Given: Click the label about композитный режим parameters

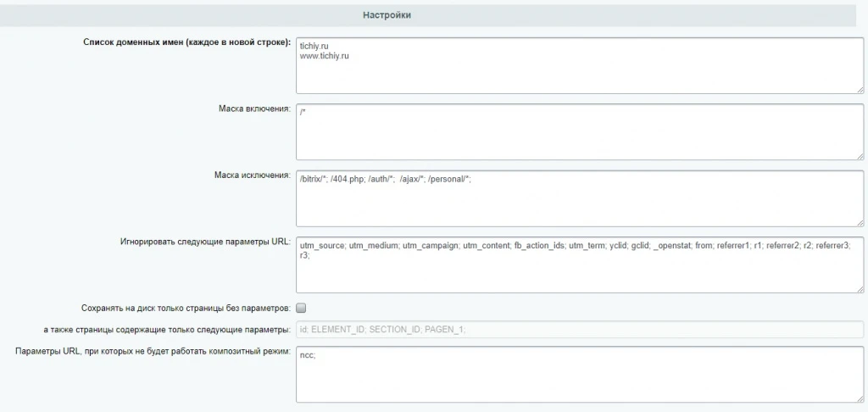Looking at the screenshot, I should 153,352.
